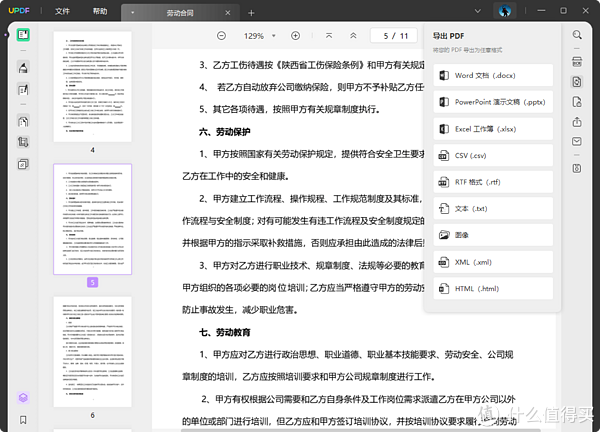Open the Crop Pages tool

point(22,142)
